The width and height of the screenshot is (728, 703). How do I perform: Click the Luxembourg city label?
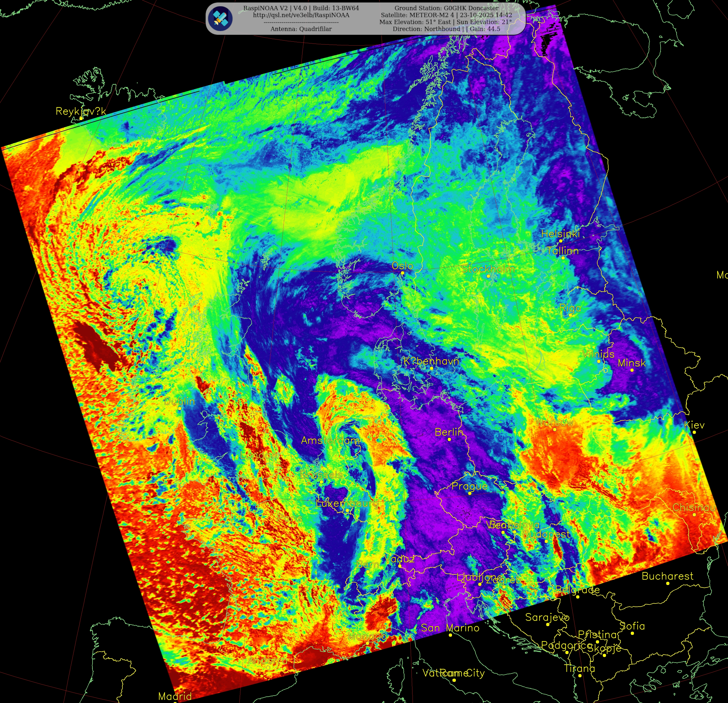(347, 503)
